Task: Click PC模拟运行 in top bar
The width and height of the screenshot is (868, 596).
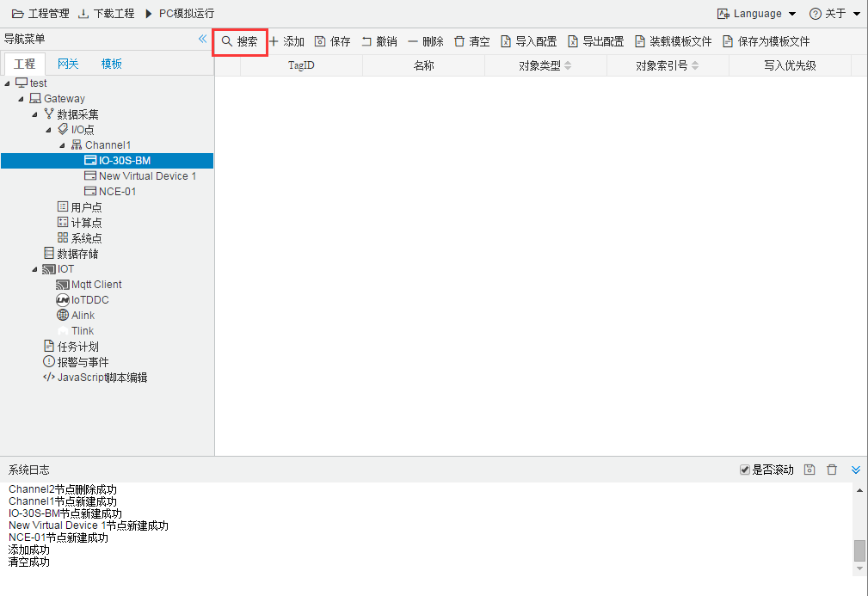Action: coord(180,14)
